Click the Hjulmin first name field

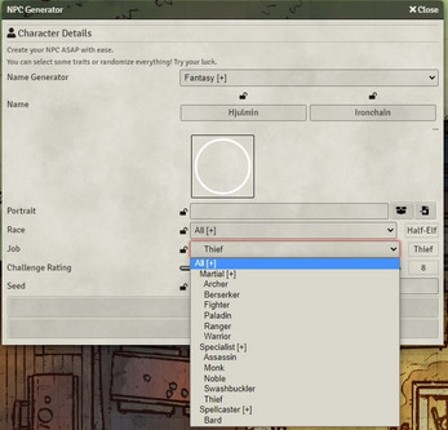(243, 113)
